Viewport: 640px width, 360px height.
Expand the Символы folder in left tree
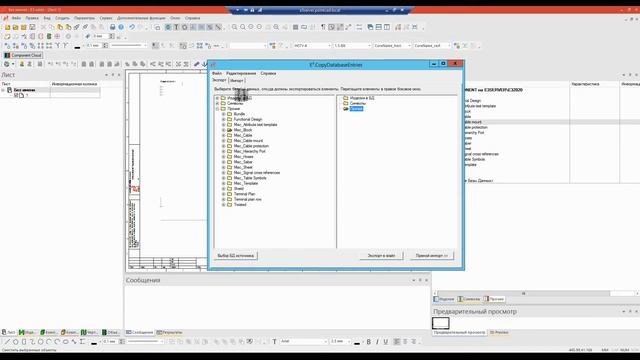(x=218, y=103)
